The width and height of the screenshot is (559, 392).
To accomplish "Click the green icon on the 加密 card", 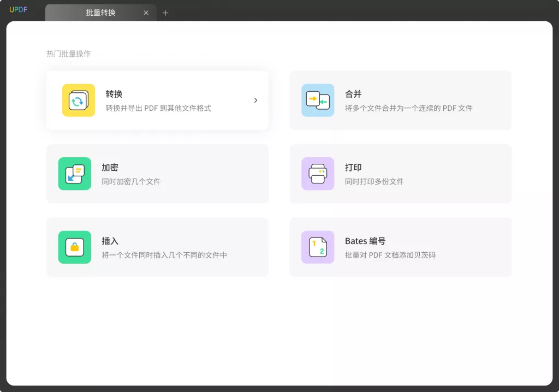I will [75, 174].
